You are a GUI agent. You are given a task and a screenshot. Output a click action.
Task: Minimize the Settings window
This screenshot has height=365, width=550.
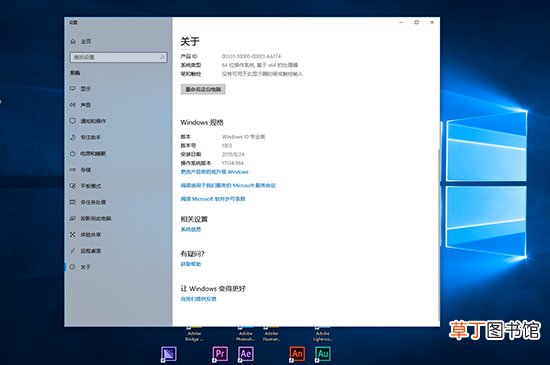pos(401,22)
